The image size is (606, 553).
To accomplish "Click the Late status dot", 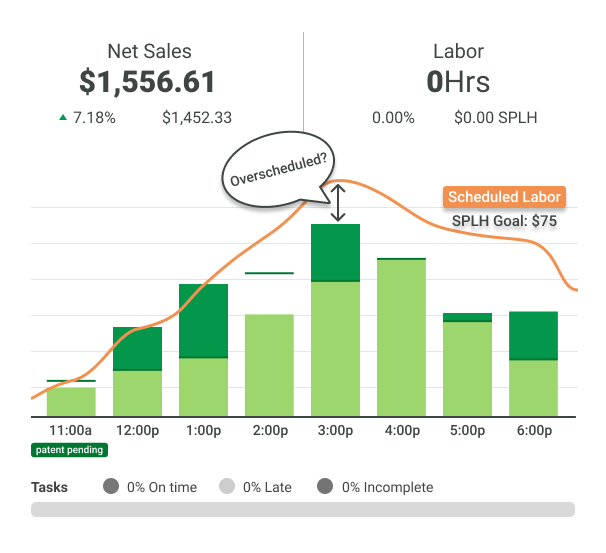I will click(227, 487).
